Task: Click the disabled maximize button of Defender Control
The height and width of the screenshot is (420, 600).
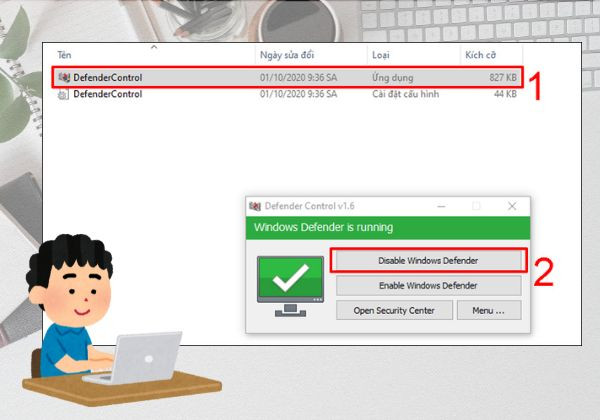Action: tap(476, 206)
